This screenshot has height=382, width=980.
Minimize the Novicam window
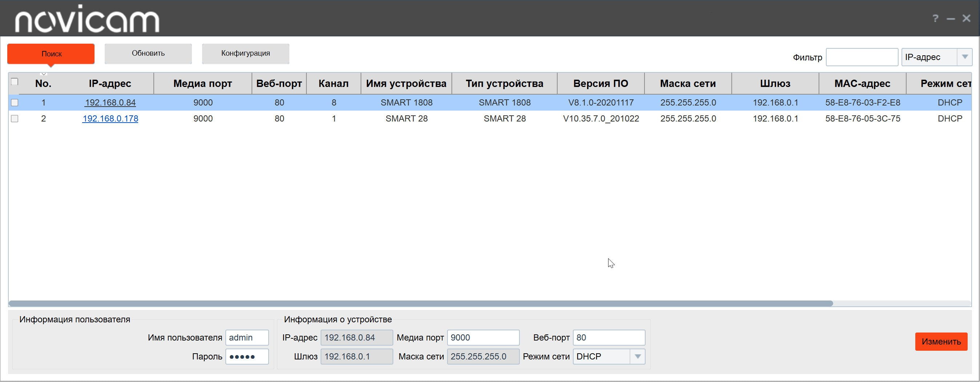(951, 19)
